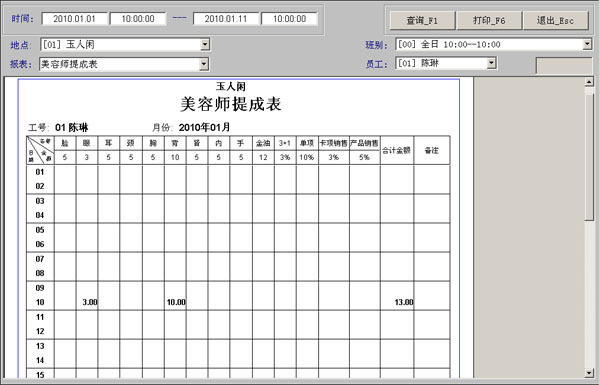
Task: Click the date row label 01
Action: [40, 172]
